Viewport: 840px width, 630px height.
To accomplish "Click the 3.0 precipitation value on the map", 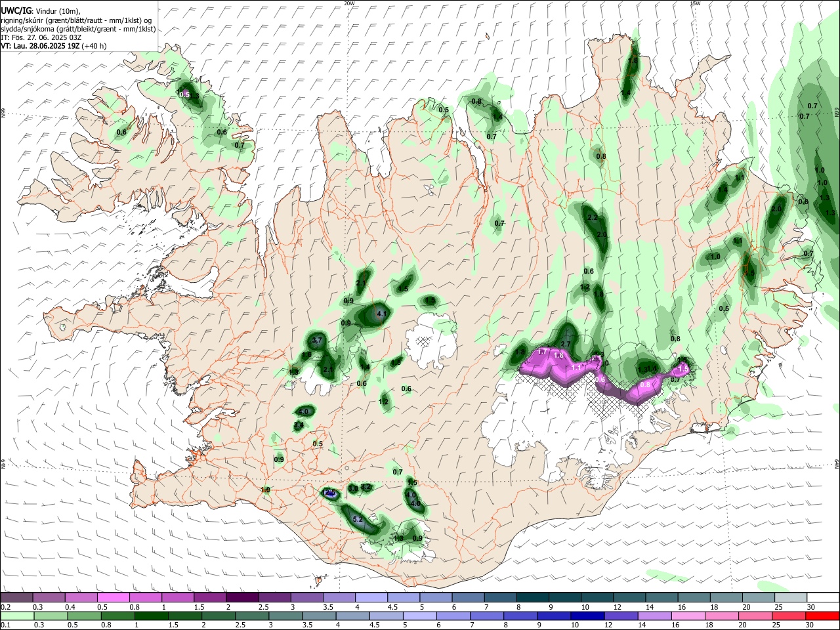I will (353, 489).
